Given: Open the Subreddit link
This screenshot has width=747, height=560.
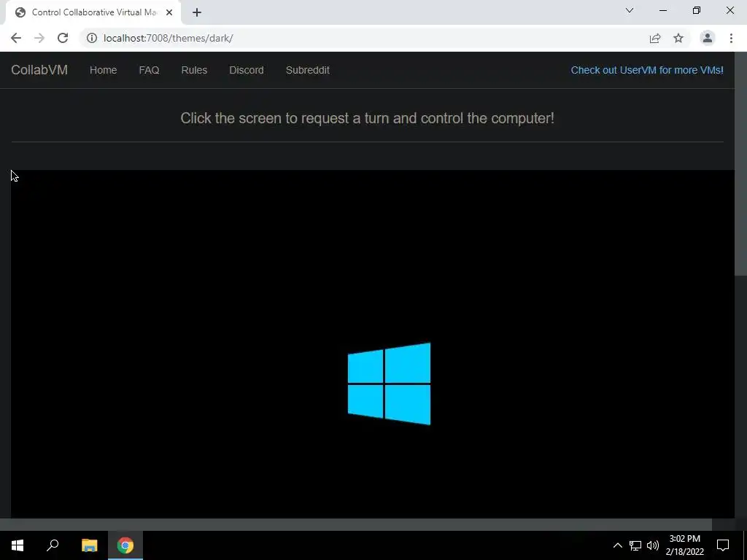Looking at the screenshot, I should (x=308, y=70).
